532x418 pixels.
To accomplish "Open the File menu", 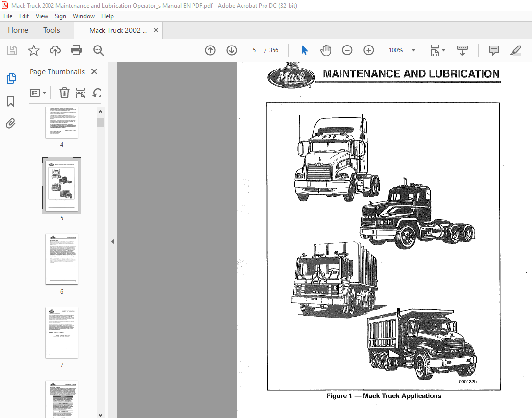I will click(8, 16).
